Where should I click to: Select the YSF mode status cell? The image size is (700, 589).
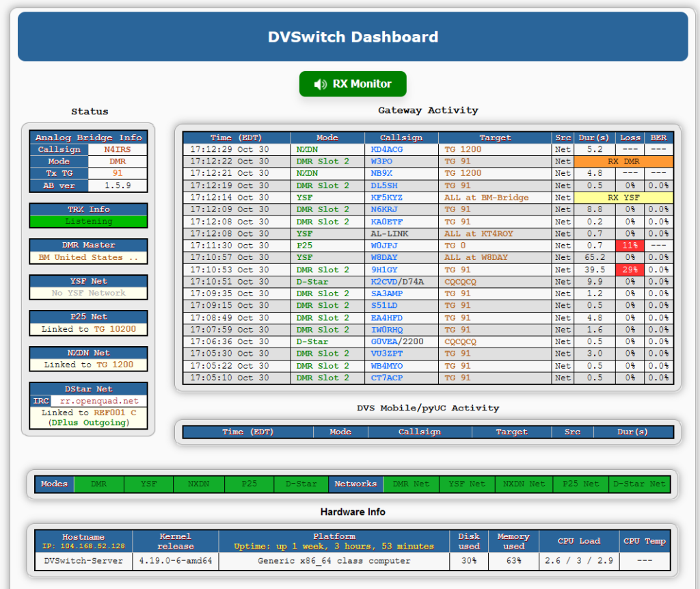coord(148,484)
